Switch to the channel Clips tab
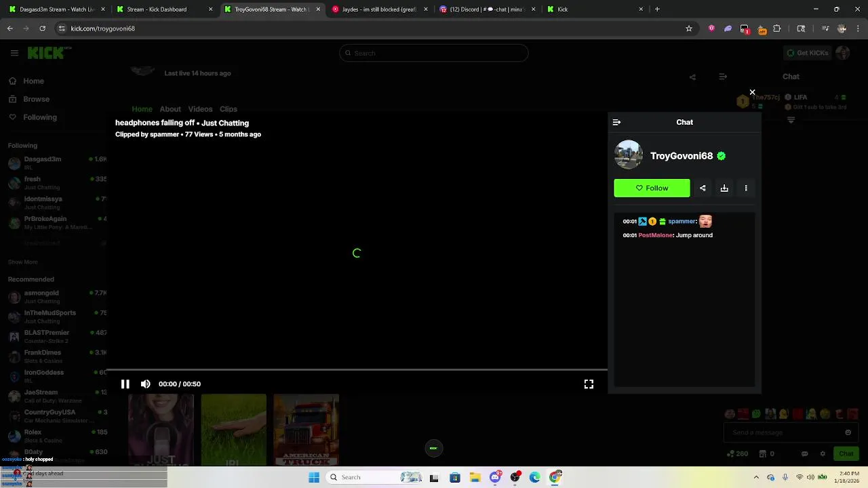 229,109
